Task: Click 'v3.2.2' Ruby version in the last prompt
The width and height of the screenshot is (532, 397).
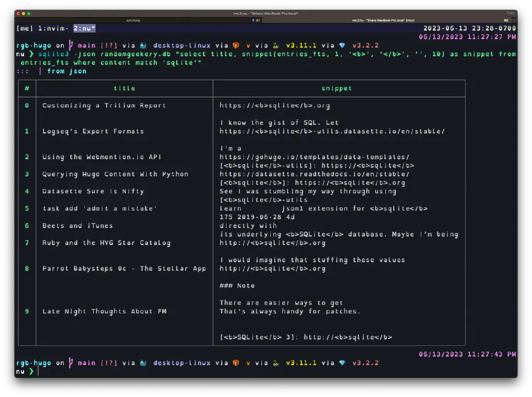Action: coord(365,363)
